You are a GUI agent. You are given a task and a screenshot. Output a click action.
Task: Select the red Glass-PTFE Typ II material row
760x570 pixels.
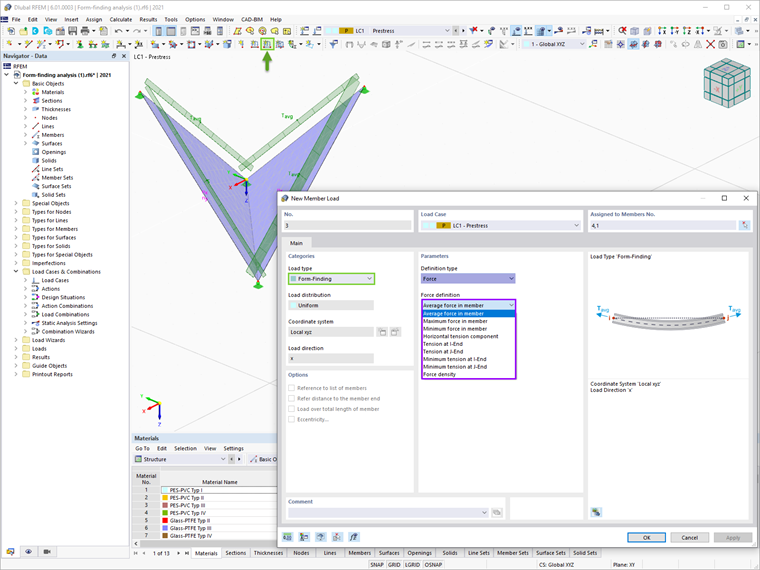(218, 520)
